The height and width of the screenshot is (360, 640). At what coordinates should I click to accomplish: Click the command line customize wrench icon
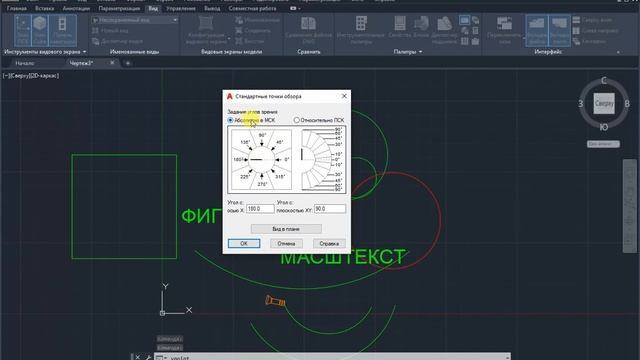coord(148,358)
